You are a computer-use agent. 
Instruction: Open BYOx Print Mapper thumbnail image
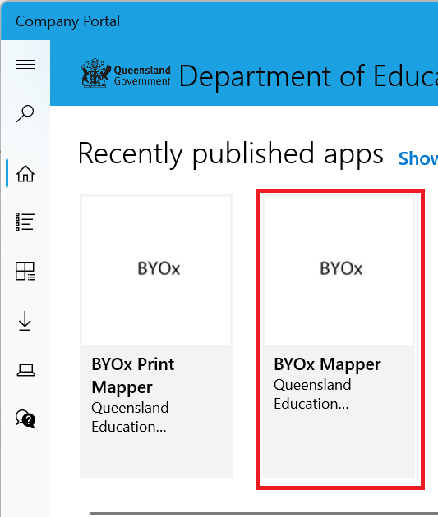coord(156,270)
